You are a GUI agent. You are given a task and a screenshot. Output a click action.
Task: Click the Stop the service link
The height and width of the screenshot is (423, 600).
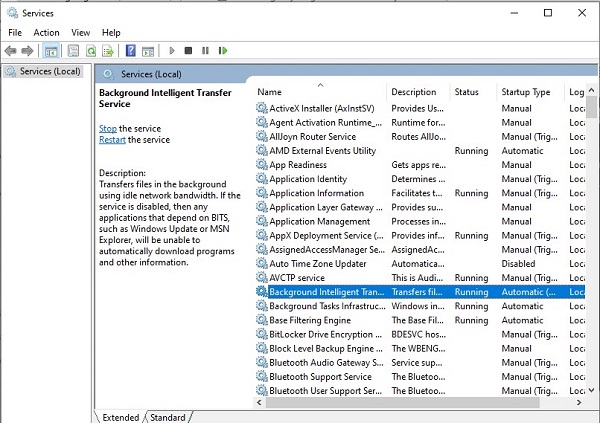coord(108,129)
